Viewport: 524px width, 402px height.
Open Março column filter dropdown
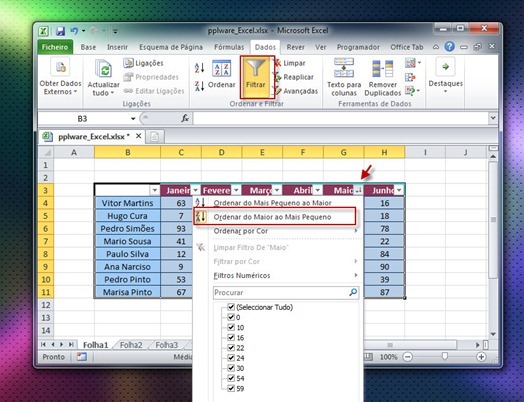(277, 190)
